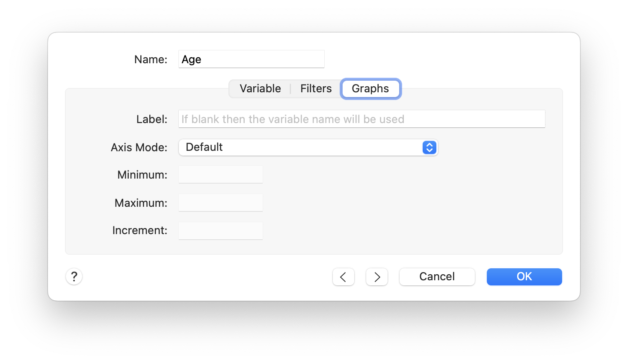Screen dimensions: 628x364
Task: Click inside the Minimum field
Action: point(220,174)
